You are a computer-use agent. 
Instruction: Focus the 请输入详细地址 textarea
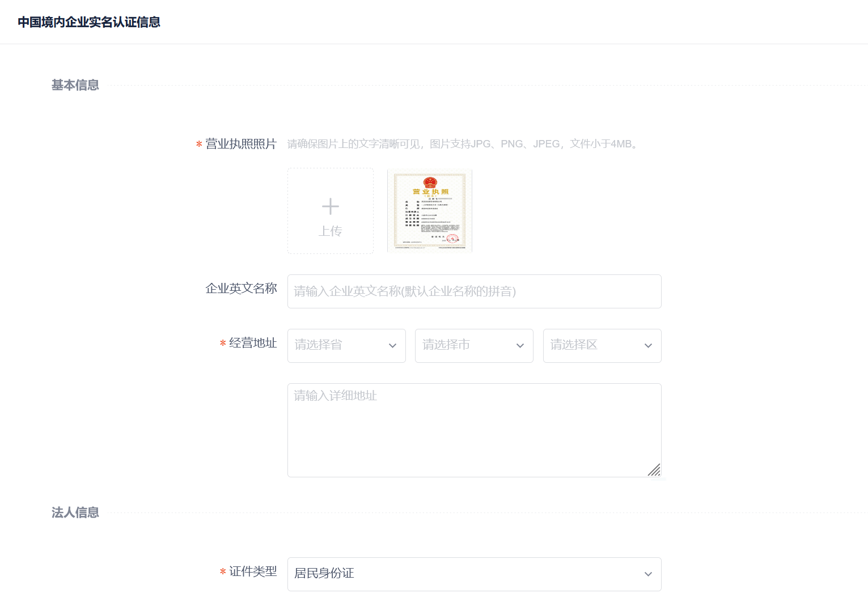pyautogui.click(x=474, y=430)
